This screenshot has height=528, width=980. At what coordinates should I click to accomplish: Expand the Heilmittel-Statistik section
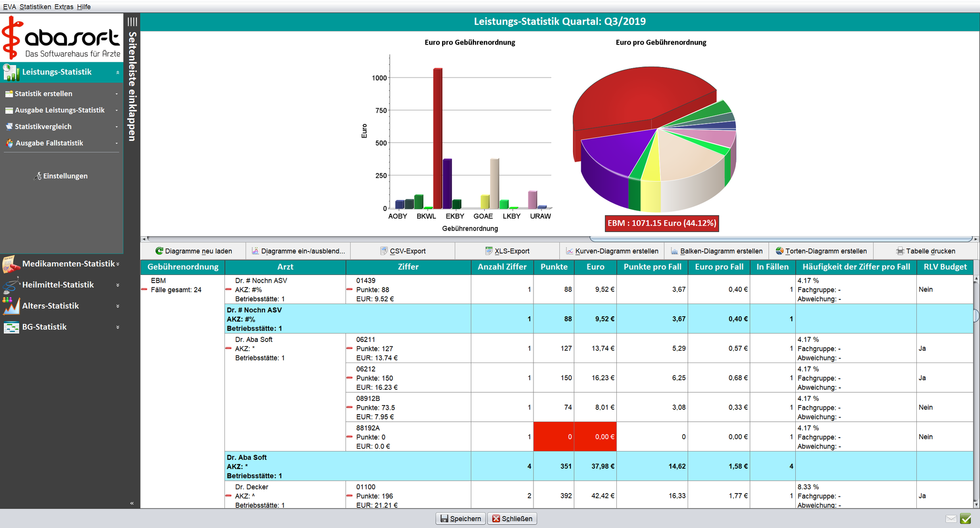tap(117, 285)
